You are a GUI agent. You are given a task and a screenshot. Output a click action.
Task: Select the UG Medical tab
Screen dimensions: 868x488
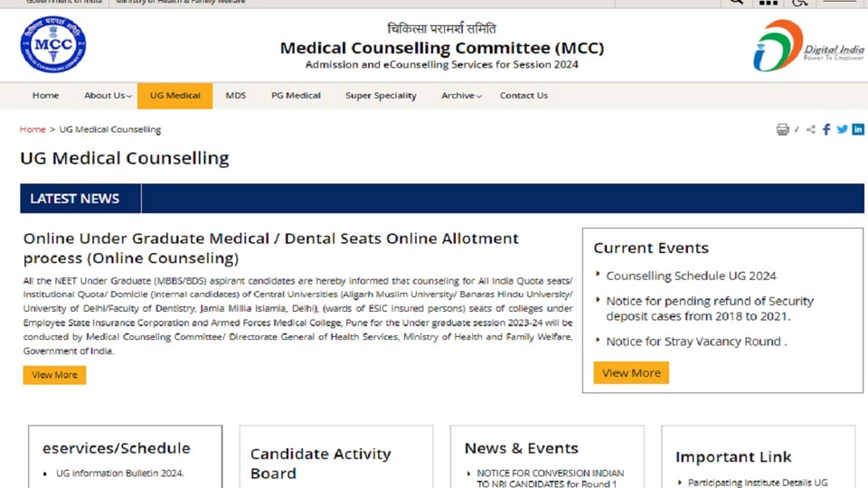click(175, 96)
